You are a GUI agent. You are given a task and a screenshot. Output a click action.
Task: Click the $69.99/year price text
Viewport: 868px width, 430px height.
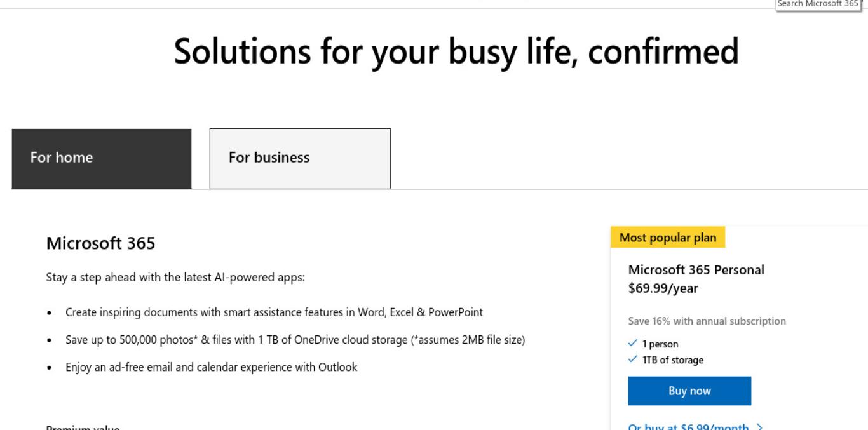[663, 288]
